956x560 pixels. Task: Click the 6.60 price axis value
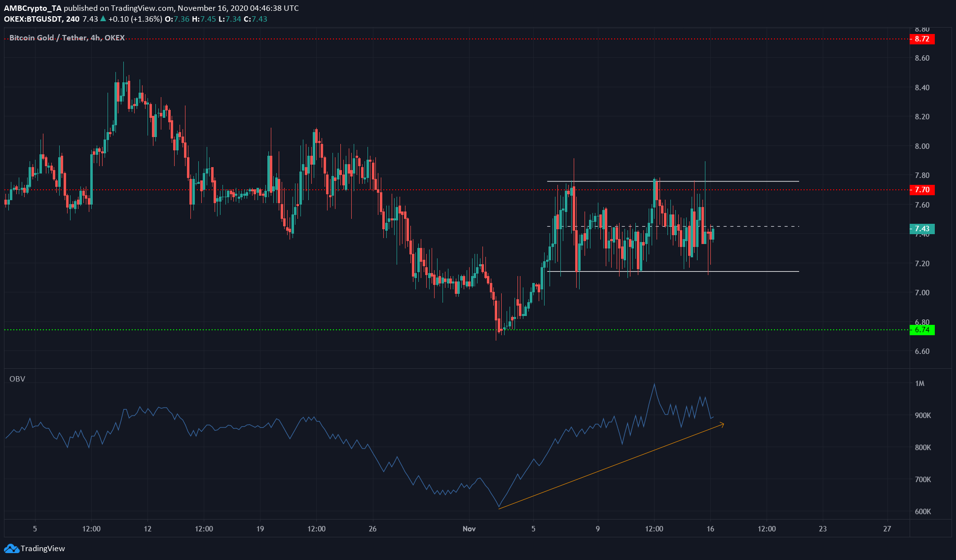click(x=922, y=351)
